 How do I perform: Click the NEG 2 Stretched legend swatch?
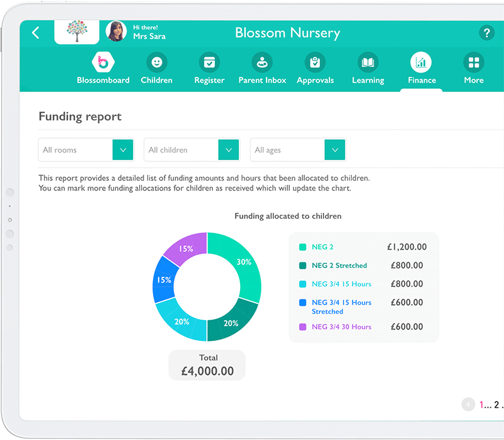pos(302,265)
